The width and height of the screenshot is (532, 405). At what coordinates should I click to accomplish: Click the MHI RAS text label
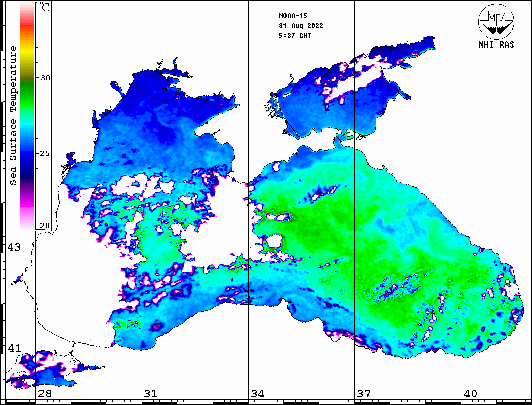[497, 44]
